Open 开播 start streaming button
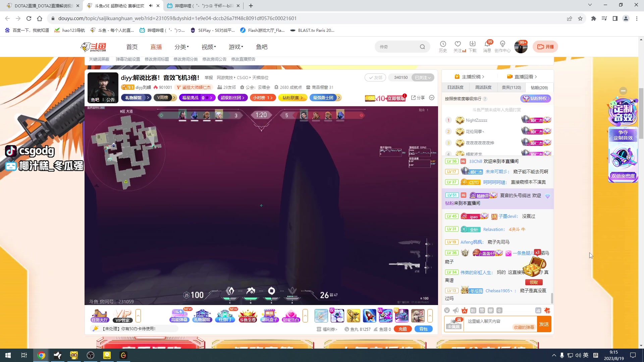 click(x=545, y=47)
